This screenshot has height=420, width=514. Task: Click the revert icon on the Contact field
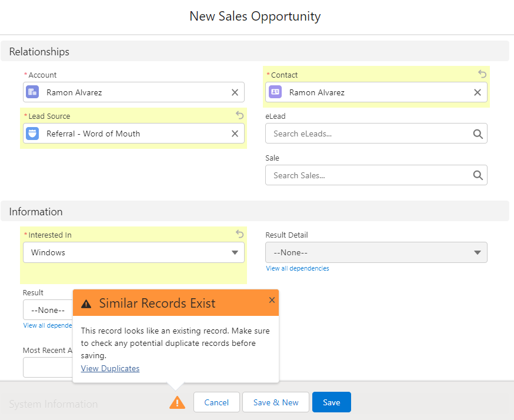coord(482,74)
